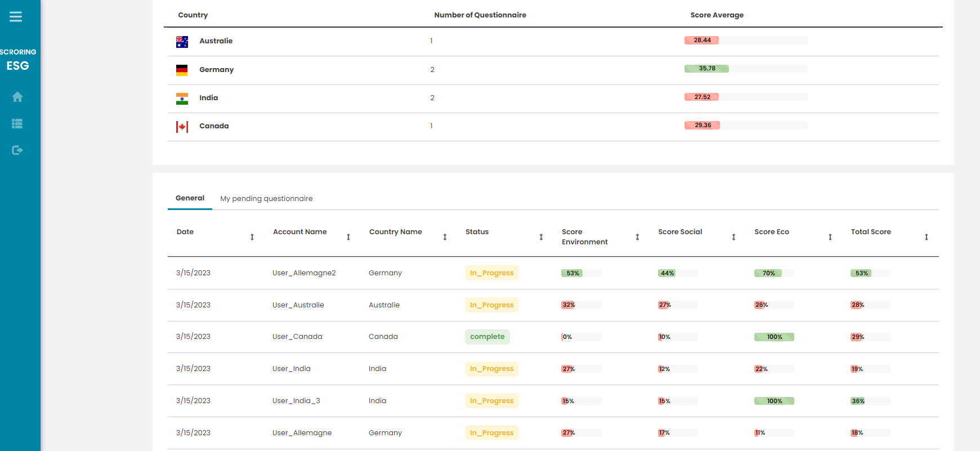Click the complete status badge for User_Canada
This screenshot has height=451, width=980.
point(487,337)
